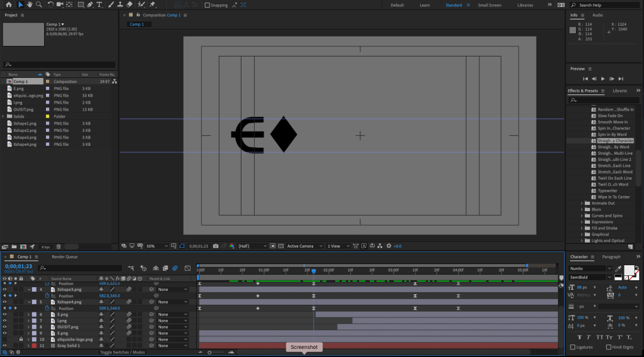644x357 pixels.
Task: Select the Hand tool in toolbar
Action: coord(29,5)
